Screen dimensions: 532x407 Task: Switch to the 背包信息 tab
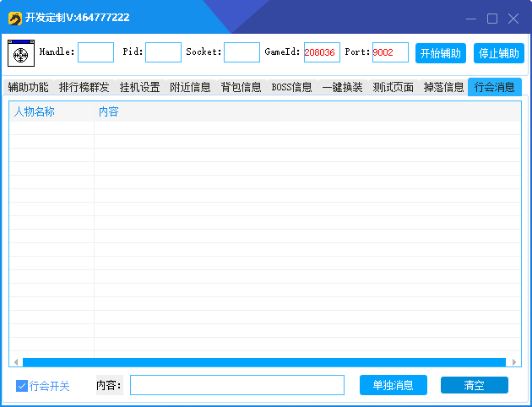(x=241, y=87)
